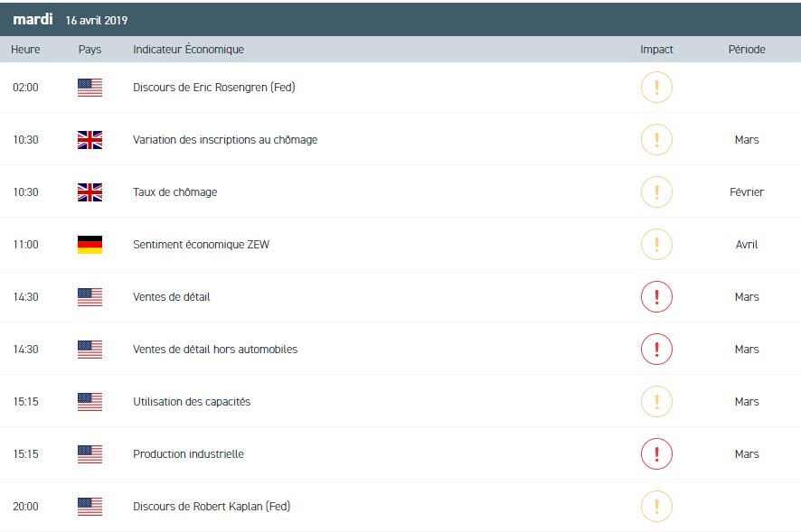
Task: Click the UK flag beside Taux de chômage
Action: 90,192
